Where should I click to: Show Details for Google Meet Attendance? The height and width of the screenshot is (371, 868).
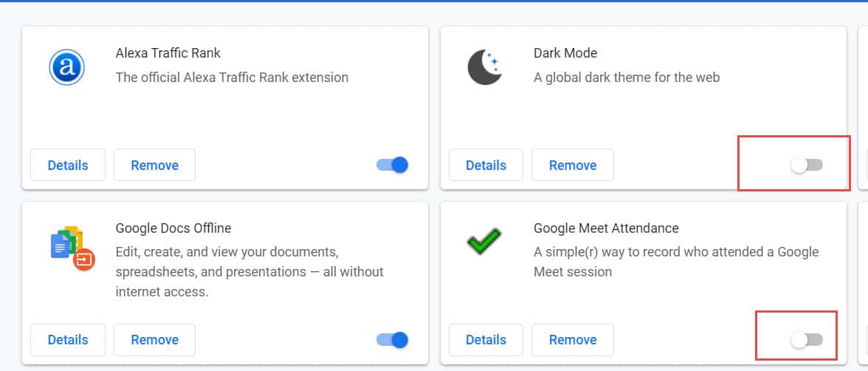(486, 340)
